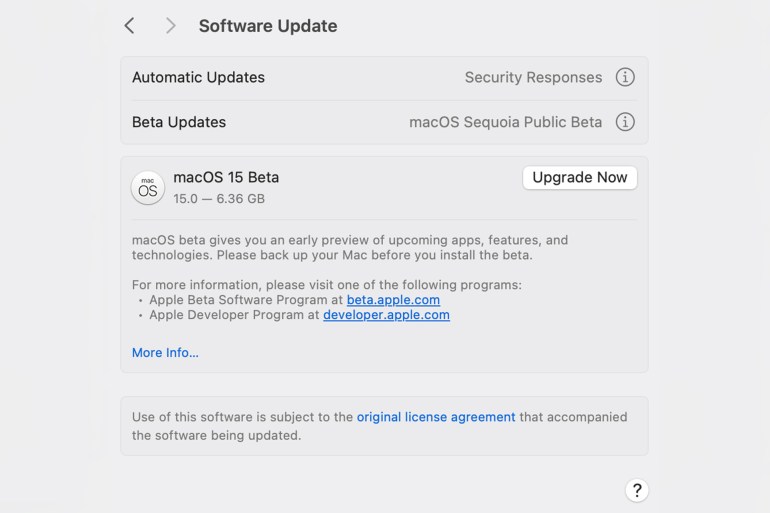Click the macOS beta description paragraph

tap(350, 247)
